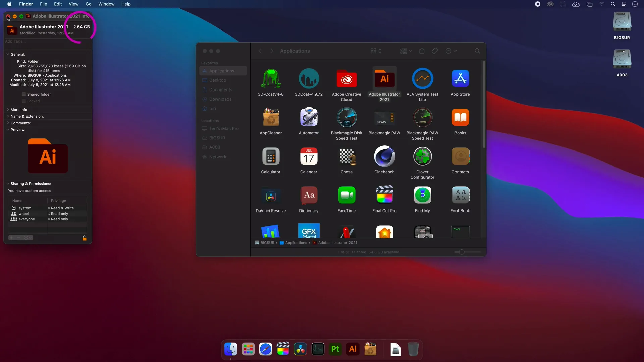Open the Edit menu

pyautogui.click(x=58, y=4)
